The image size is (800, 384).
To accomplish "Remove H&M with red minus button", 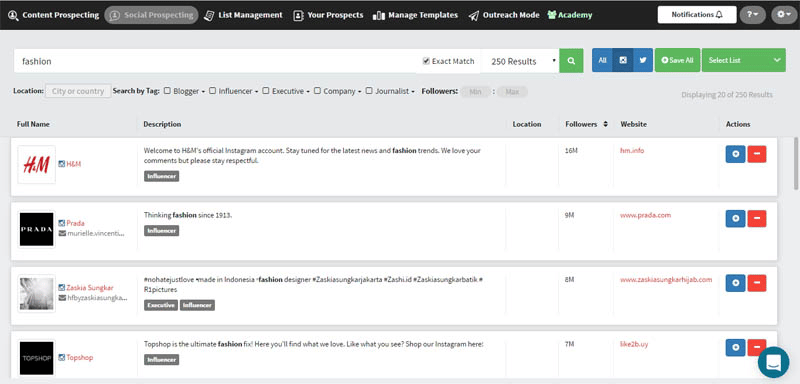I will (x=757, y=154).
